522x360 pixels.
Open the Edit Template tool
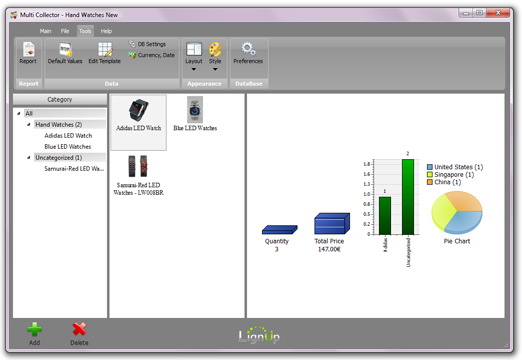[105, 53]
